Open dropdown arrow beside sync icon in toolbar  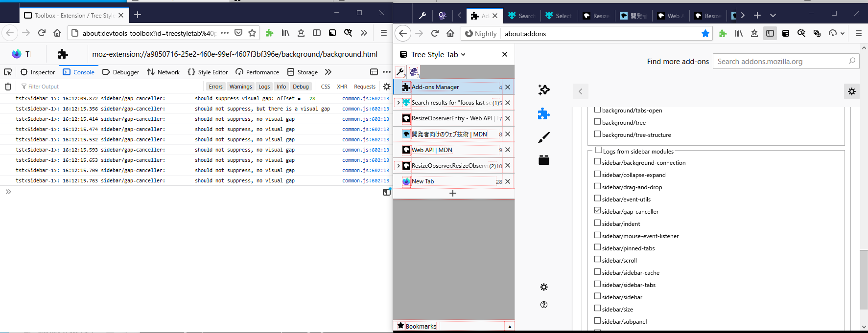842,33
